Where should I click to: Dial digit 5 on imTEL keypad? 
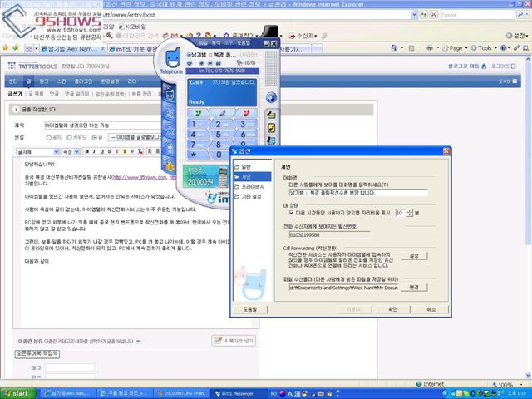coord(222,135)
